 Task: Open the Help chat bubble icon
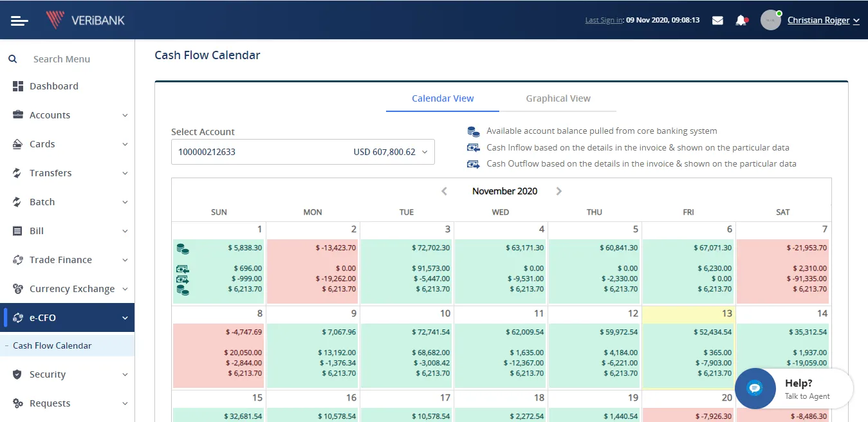[x=755, y=389]
